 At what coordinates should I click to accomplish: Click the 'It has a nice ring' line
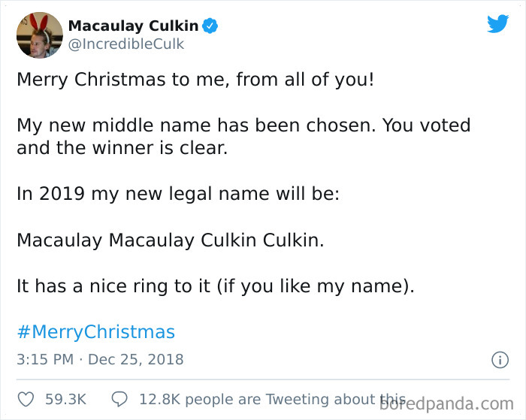pyautogui.click(x=216, y=286)
